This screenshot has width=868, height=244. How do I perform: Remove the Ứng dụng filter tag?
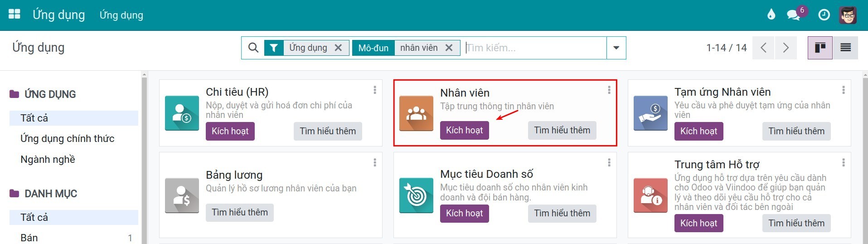[338, 48]
